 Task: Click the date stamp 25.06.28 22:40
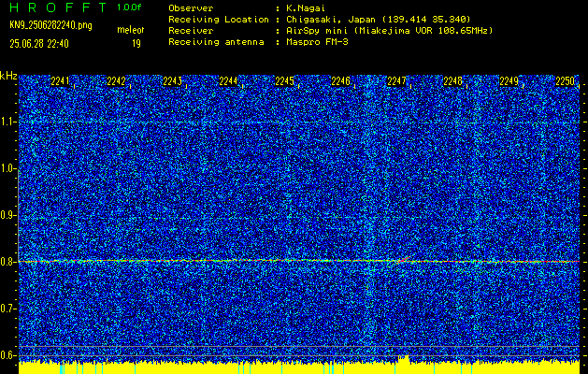click(x=39, y=44)
